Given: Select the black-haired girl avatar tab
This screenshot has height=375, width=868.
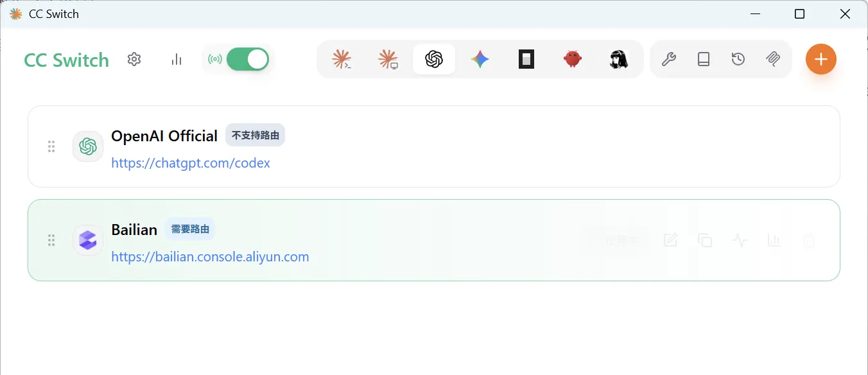Looking at the screenshot, I should pos(618,59).
